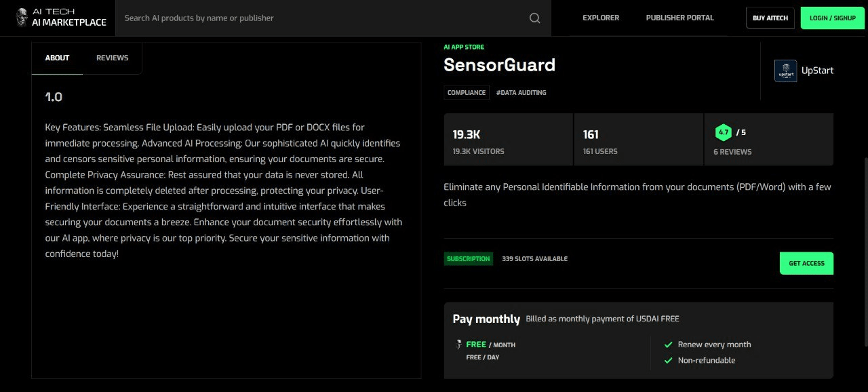
Task: Click the AI Tech robot head logo
Action: 22,18
